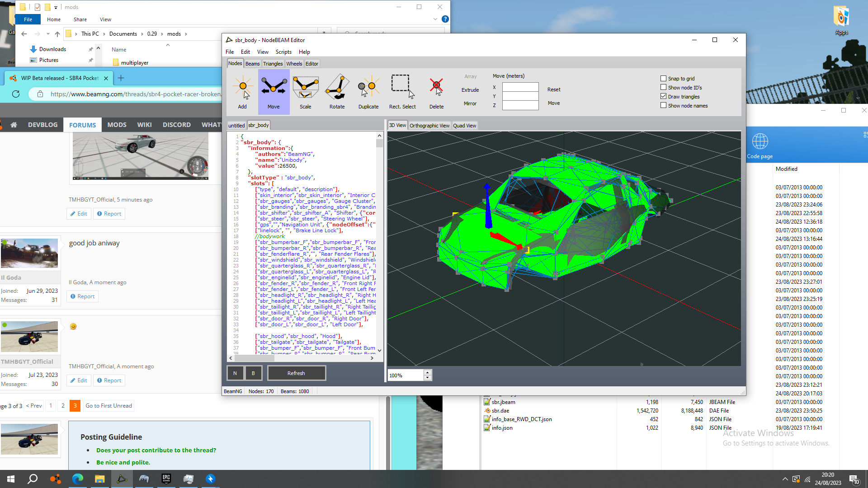Viewport: 868px width, 488px height.
Task: Select the Delete node tool
Action: point(436,92)
